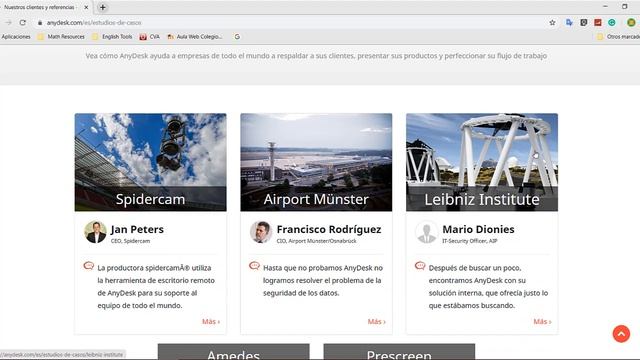This screenshot has height=360, width=640.
Task: Open the Prescreen case study card
Action: (x=399, y=352)
